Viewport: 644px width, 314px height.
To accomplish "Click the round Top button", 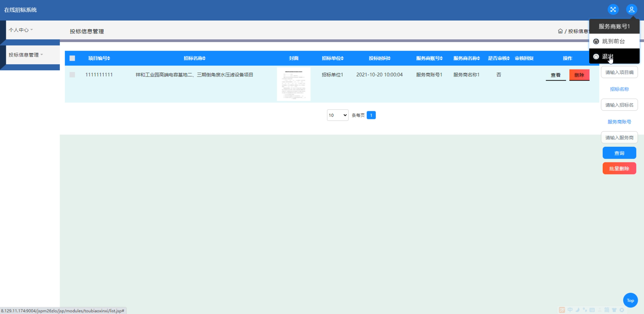I will [x=630, y=300].
